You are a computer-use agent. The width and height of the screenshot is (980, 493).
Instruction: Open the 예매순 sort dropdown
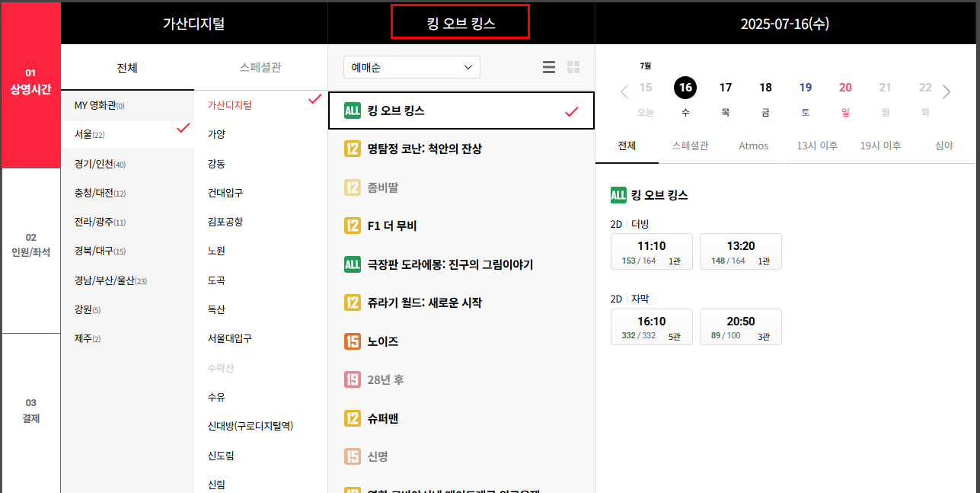[x=411, y=67]
